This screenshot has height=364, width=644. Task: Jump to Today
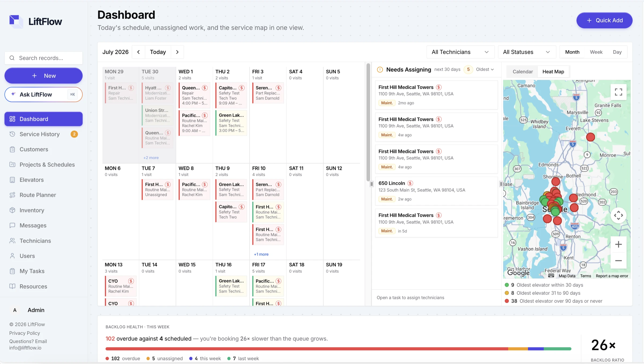[x=158, y=52]
